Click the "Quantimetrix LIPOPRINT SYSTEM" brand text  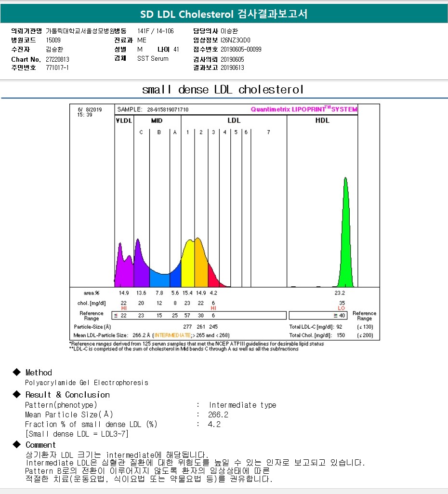pyautogui.click(x=304, y=109)
